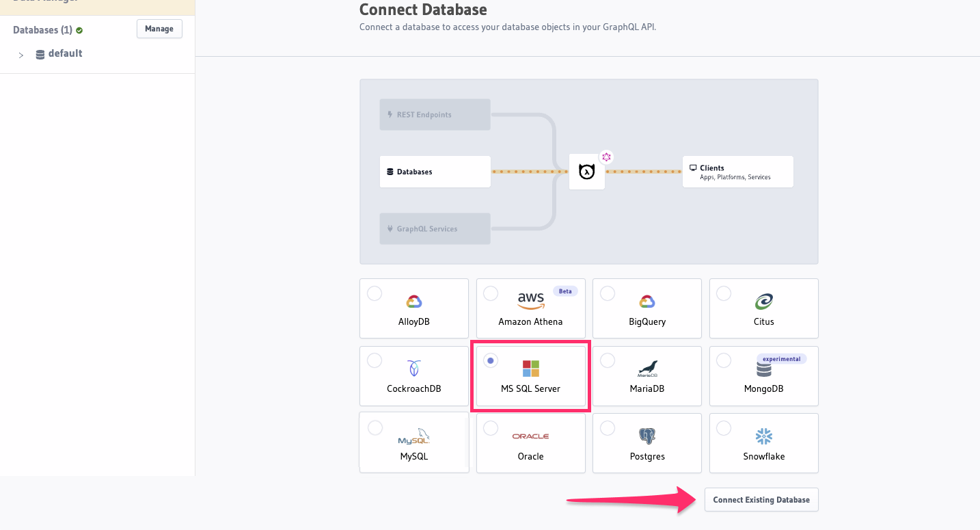Click the Amazon Athena label text

point(531,321)
